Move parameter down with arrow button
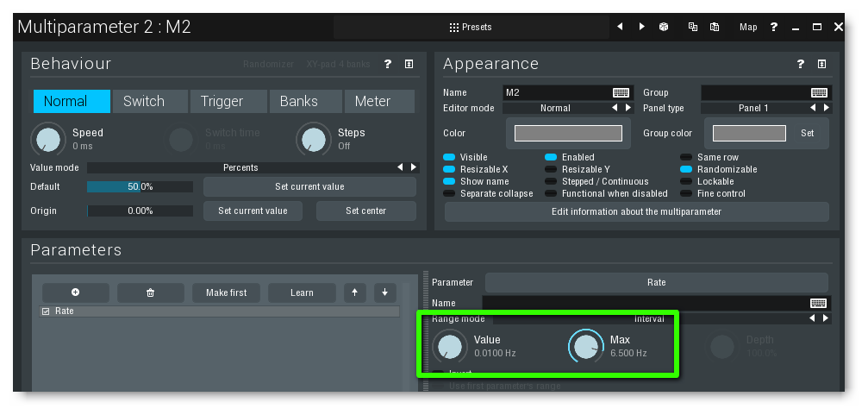Image resolution: width=868 pixels, height=415 pixels. (384, 292)
